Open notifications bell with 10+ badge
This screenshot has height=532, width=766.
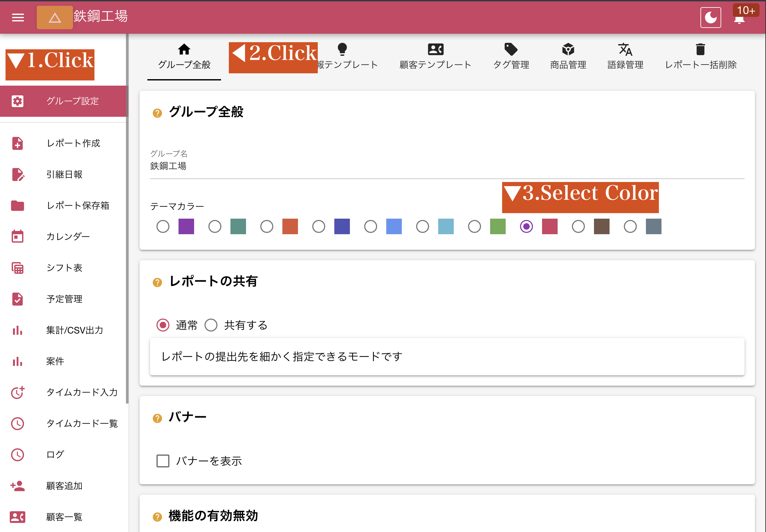tap(739, 19)
